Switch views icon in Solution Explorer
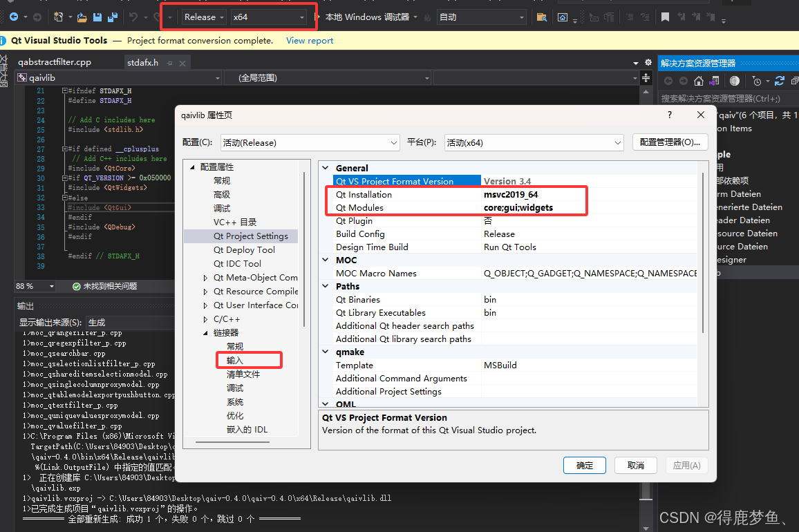 coord(715,81)
